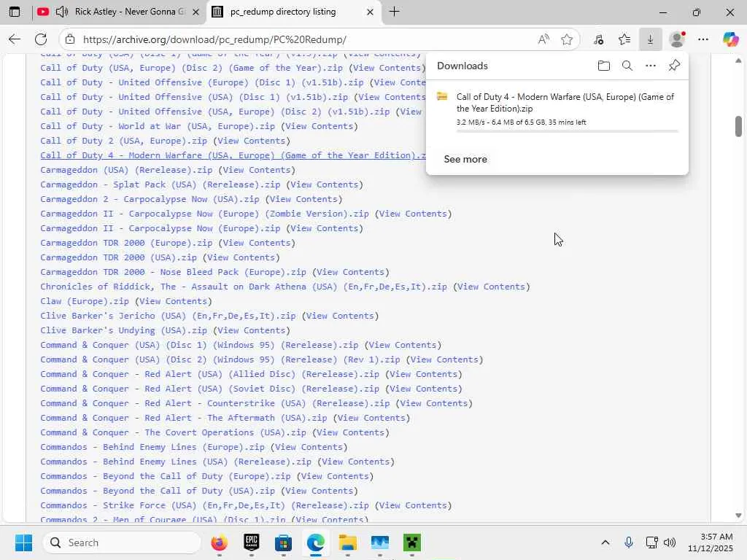View Contents of Carmageddon (USA) (Rerelease)
The image size is (747, 560).
point(258,170)
